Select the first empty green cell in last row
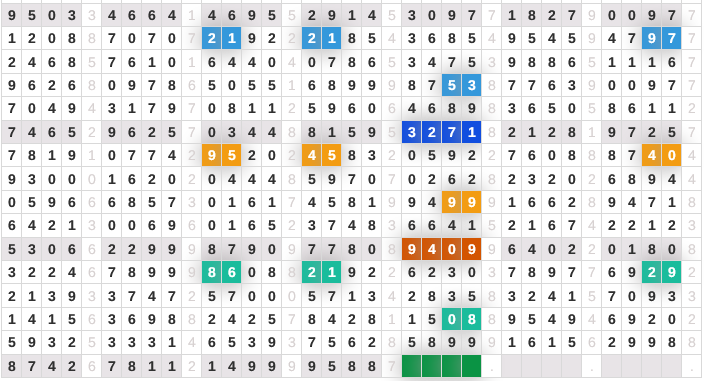Viewport: 704px width, 381px height. [412, 366]
